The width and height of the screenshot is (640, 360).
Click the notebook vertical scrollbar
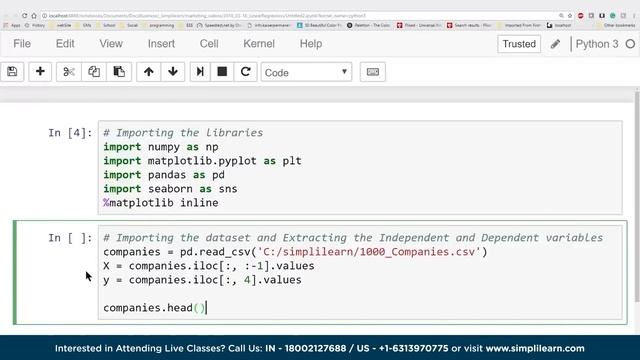[x=637, y=196]
